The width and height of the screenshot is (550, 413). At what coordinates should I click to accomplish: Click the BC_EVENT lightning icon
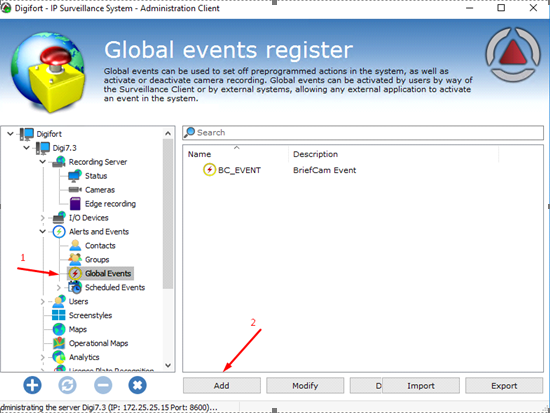tap(209, 170)
